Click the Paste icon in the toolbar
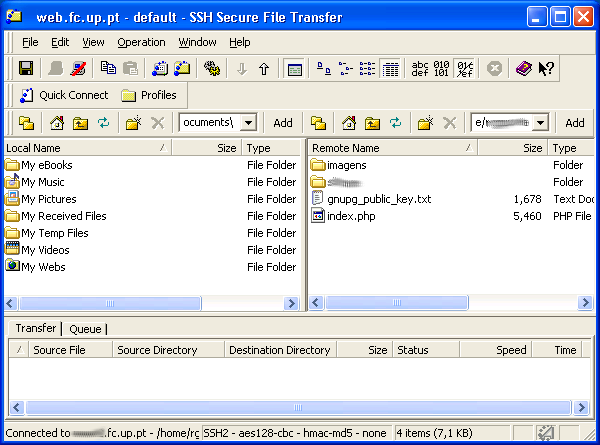Image resolution: width=600 pixels, height=445 pixels. pos(130,68)
